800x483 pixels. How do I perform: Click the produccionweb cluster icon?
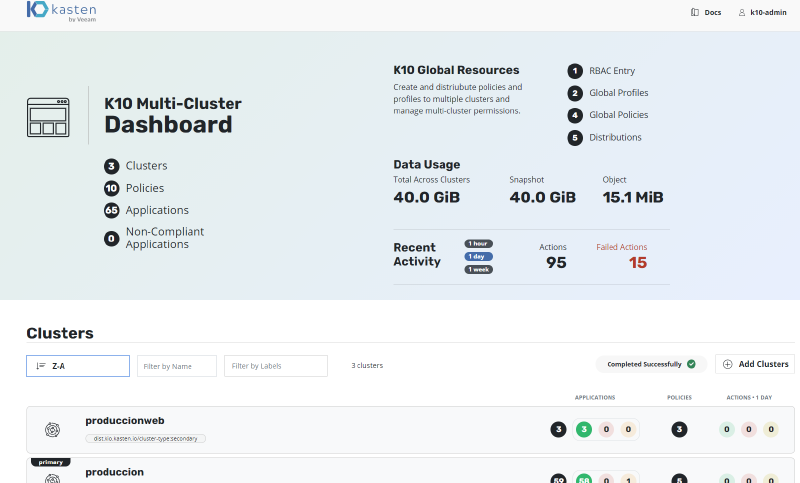(x=52, y=429)
